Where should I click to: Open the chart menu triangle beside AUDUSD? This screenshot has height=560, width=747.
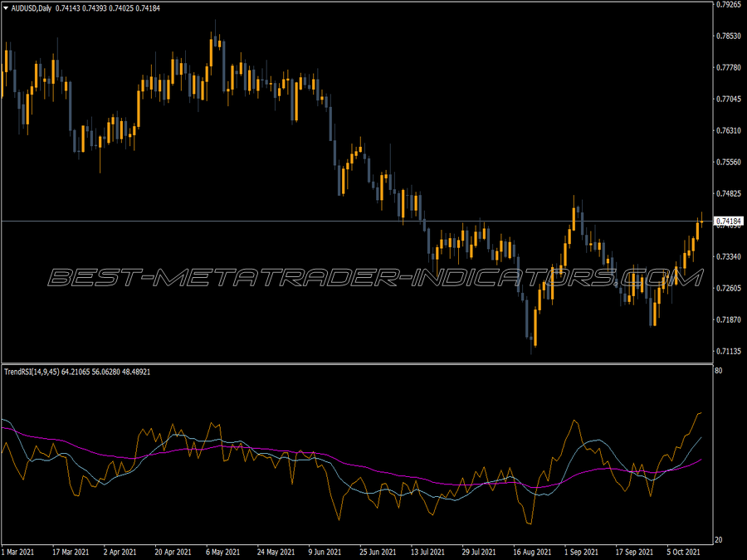6,8
